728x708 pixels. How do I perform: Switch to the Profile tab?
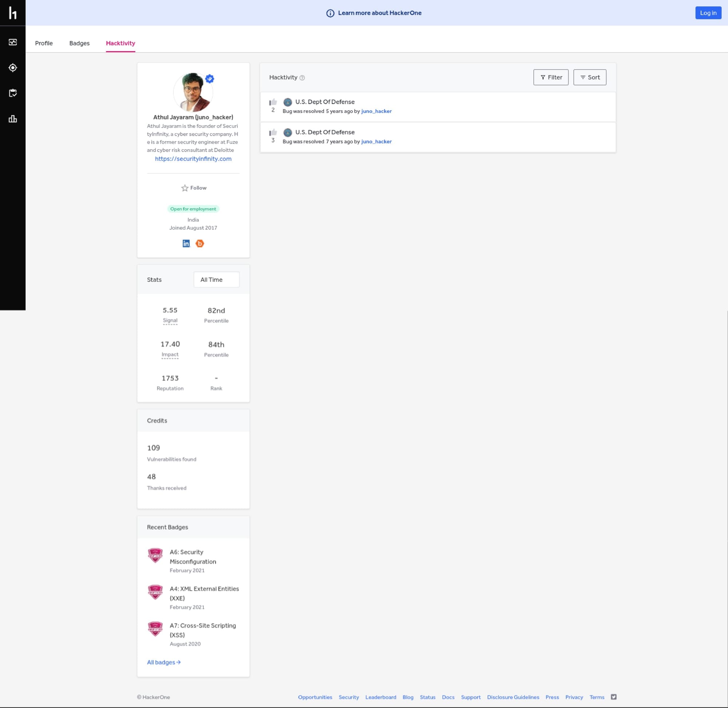44,43
